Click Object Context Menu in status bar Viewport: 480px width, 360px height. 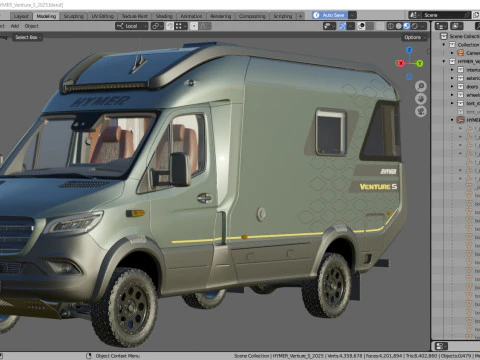click(117, 356)
